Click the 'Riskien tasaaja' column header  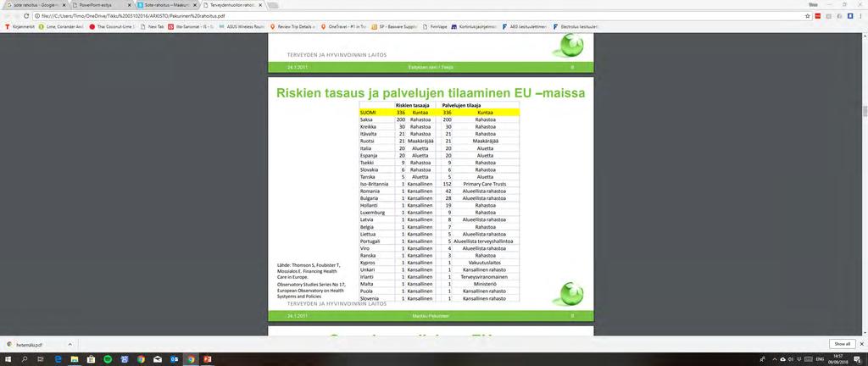[412, 105]
